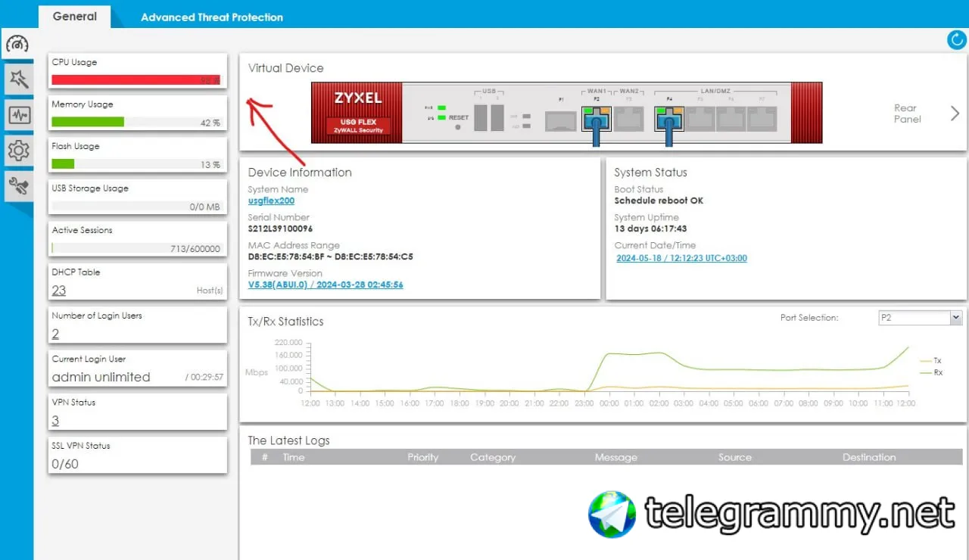Click the Rx legend entry in chart
969x560 pixels.
tap(930, 372)
